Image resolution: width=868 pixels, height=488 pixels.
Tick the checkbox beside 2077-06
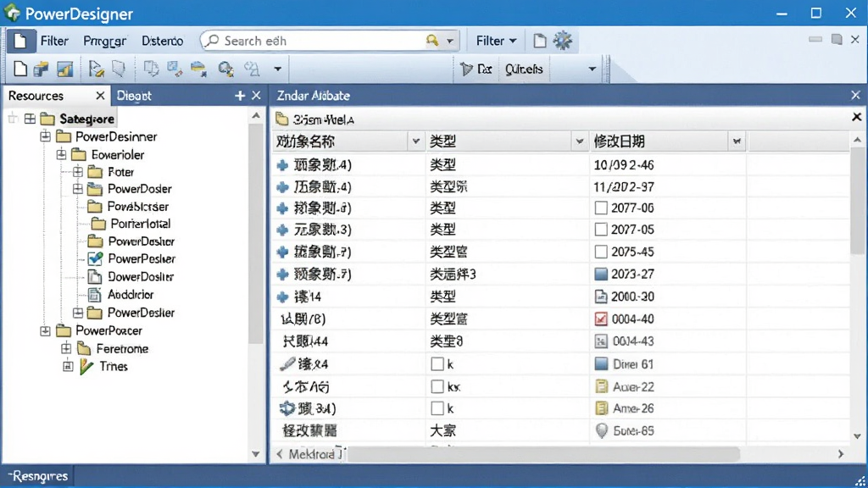[x=601, y=208]
